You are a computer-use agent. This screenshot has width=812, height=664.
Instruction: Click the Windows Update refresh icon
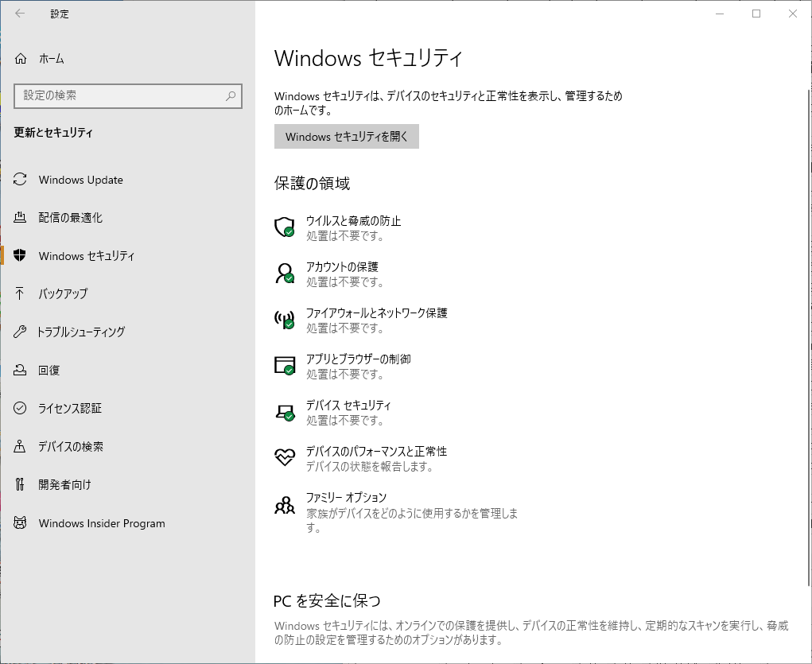[x=20, y=180]
